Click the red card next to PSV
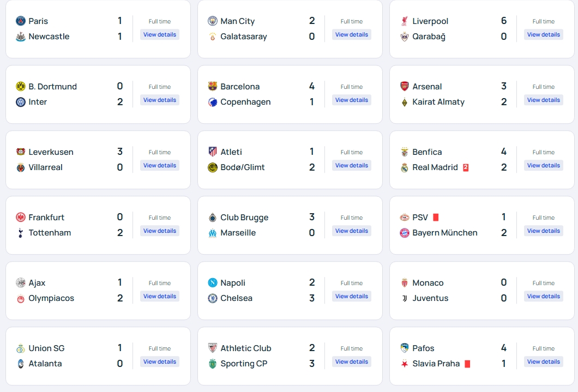The image size is (578, 392). [x=436, y=218]
